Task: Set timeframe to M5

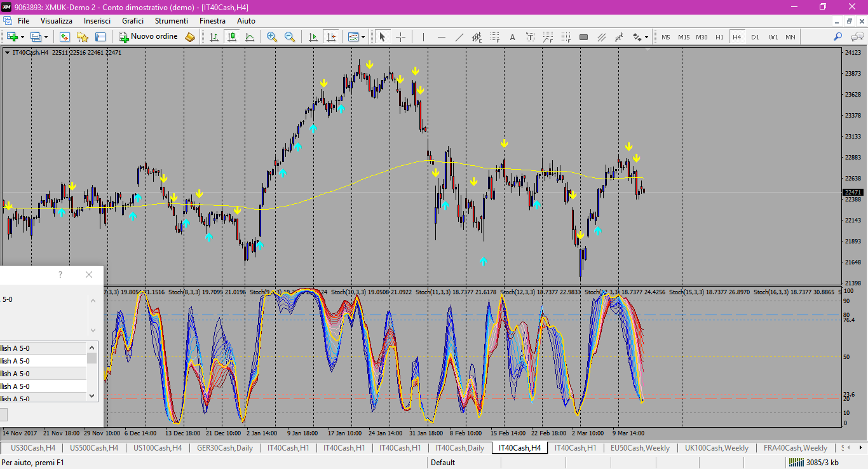Action: click(666, 37)
